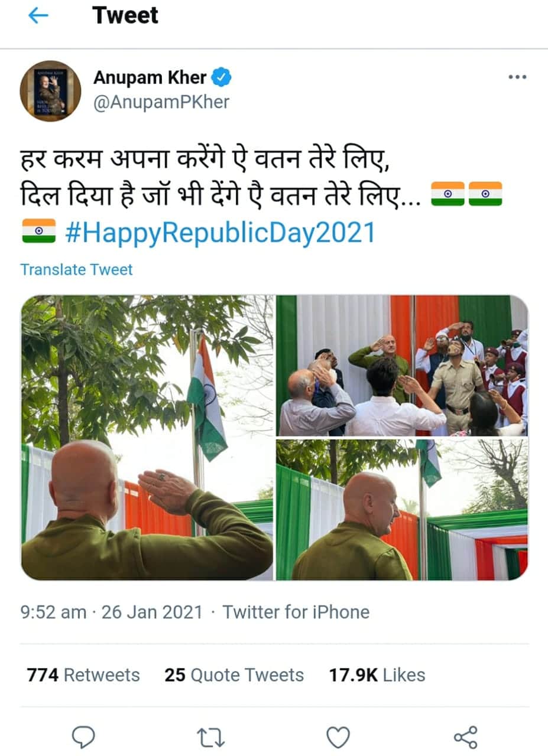Open the Anupam Kher display name
This screenshot has height=756, width=548.
150,77
